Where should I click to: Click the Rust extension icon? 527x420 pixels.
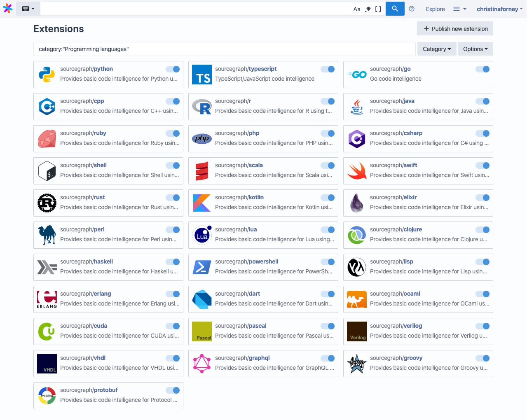pyautogui.click(x=47, y=203)
